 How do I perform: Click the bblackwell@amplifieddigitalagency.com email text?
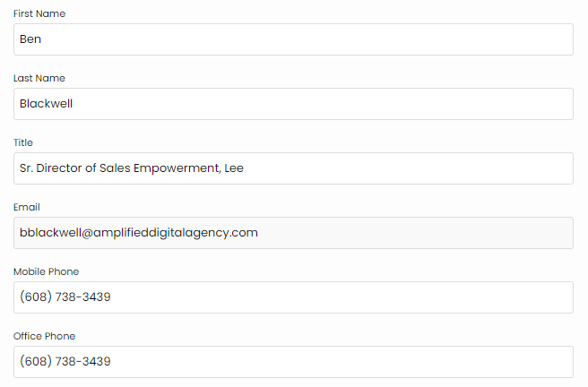(139, 233)
